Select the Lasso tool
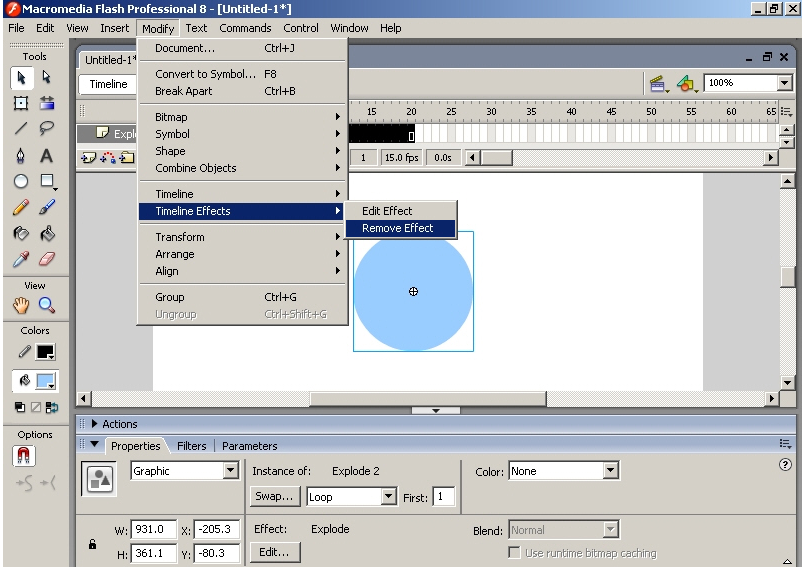This screenshot has width=802, height=567. pos(46,129)
